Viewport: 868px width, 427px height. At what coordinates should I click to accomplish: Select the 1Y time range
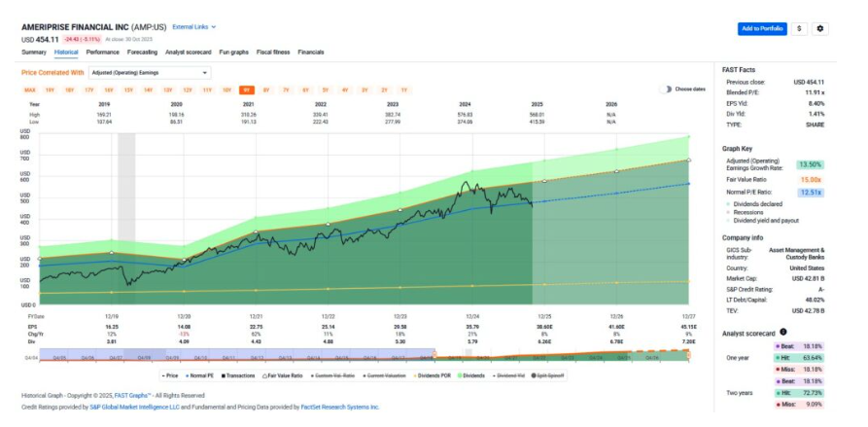[x=404, y=89]
